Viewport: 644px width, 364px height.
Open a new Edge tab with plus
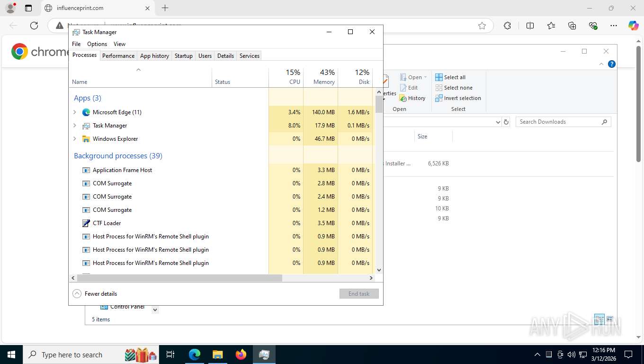pyautogui.click(x=165, y=8)
